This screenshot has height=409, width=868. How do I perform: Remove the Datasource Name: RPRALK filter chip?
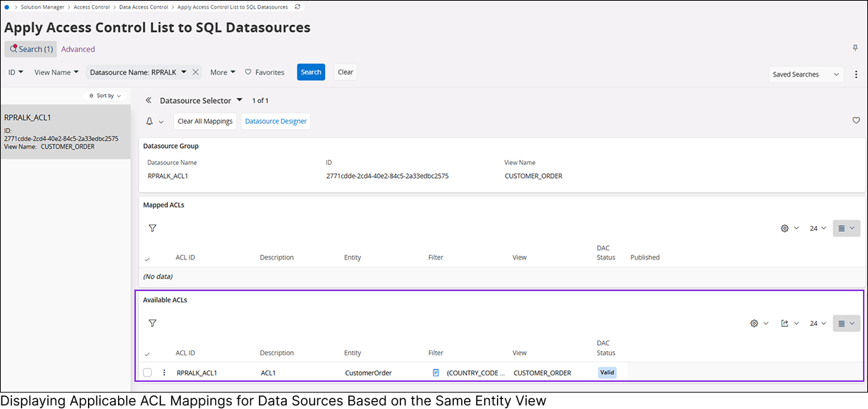[195, 72]
